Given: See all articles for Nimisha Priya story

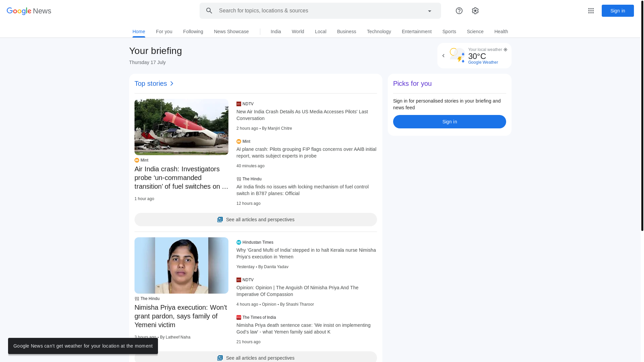Looking at the screenshot, I should point(256,357).
